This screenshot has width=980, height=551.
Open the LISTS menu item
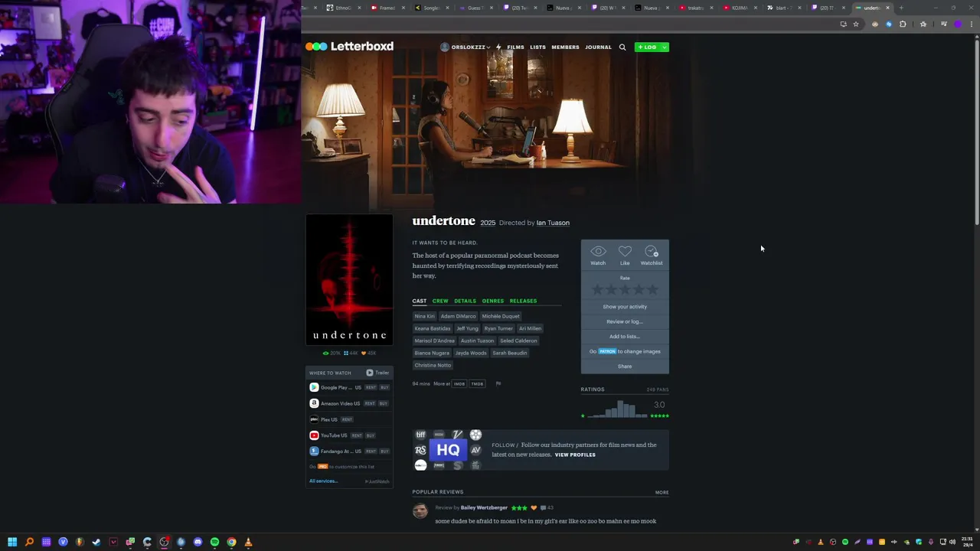pyautogui.click(x=537, y=47)
